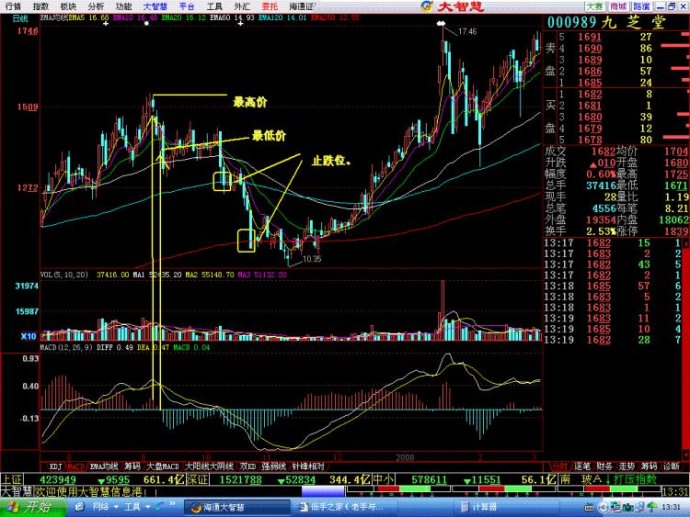Screen dimensions: 690x517
Task: Open the 指数 menu
Action: pyautogui.click(x=41, y=7)
